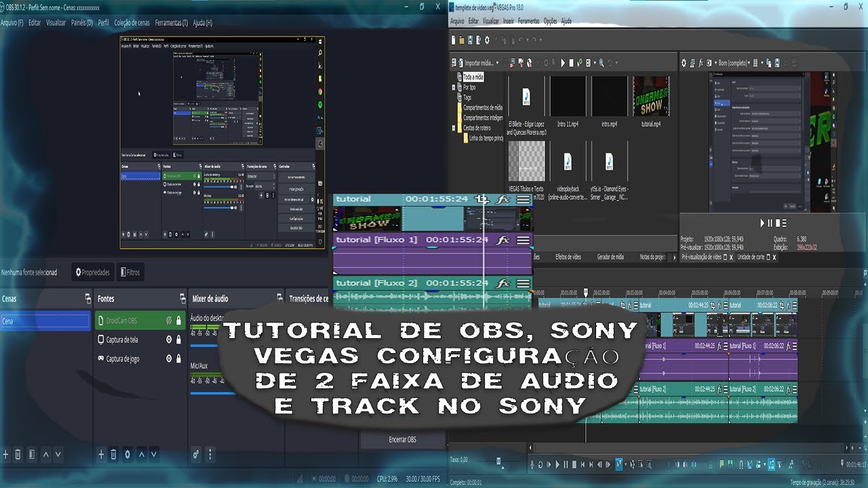Viewport: 868px width, 488px height.
Task: Open Importar mídia dropdown in VEGAS
Action: 497,63
